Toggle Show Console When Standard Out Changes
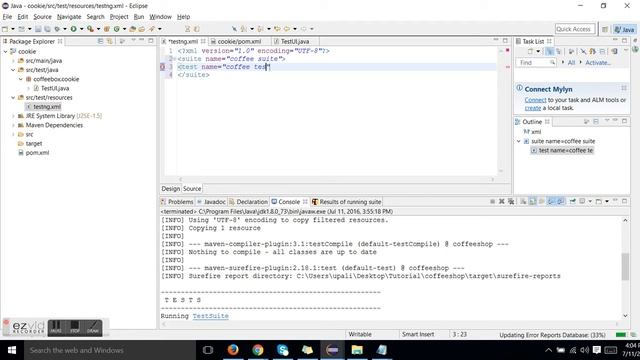Viewport: 640px width, 360px height. click(551, 202)
